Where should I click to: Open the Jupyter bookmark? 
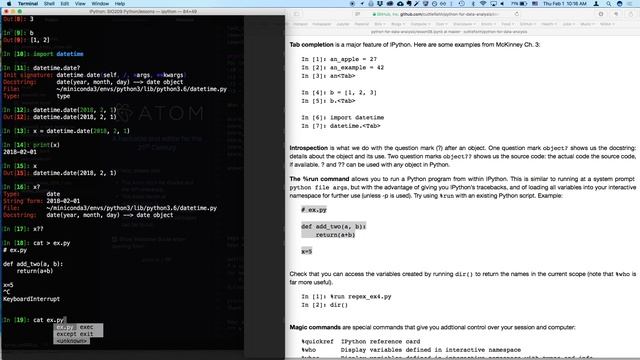(x=343, y=24)
